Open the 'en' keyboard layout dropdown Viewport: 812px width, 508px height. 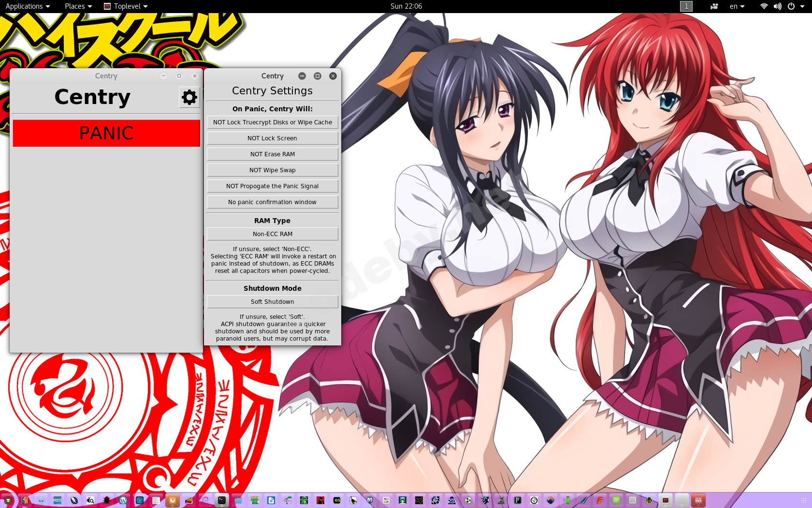(736, 6)
